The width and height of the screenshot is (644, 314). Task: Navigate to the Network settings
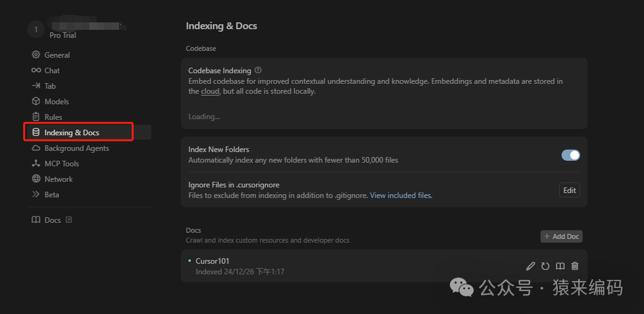pyautogui.click(x=58, y=179)
